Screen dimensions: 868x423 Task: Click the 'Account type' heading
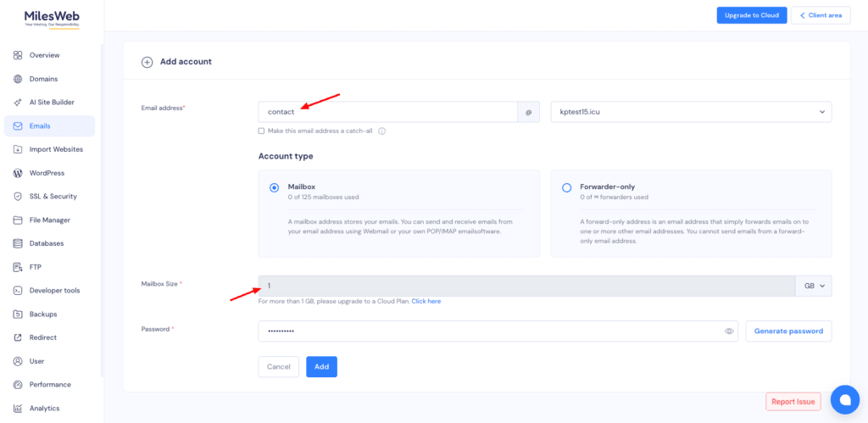(286, 156)
